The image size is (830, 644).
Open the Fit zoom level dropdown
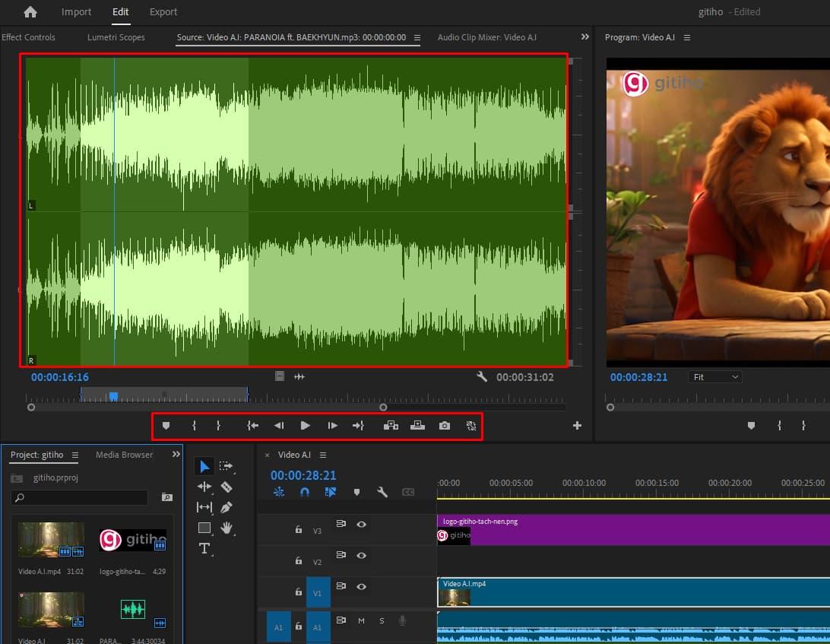tap(714, 377)
